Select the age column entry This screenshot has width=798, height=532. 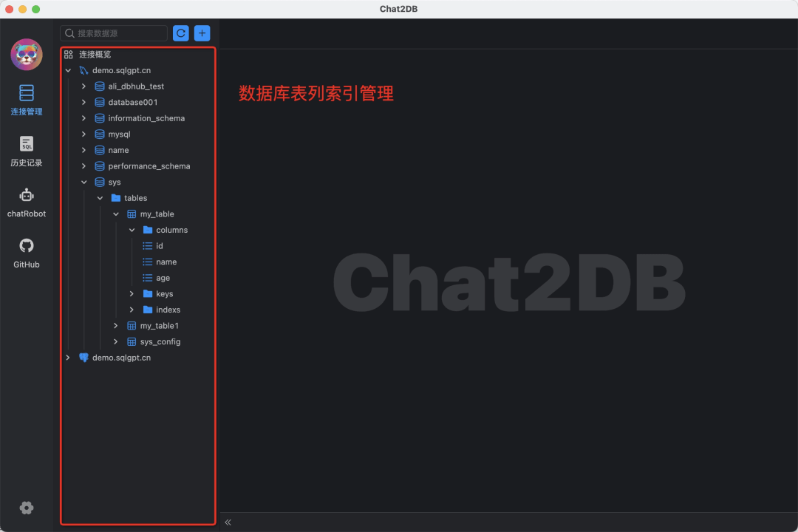tap(163, 278)
